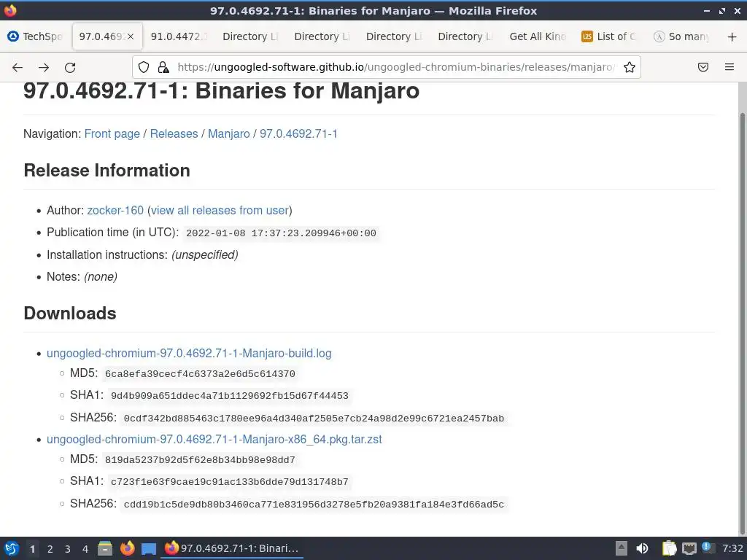Launch the file manager from the taskbar
This screenshot has width=747, height=560.
105,548
